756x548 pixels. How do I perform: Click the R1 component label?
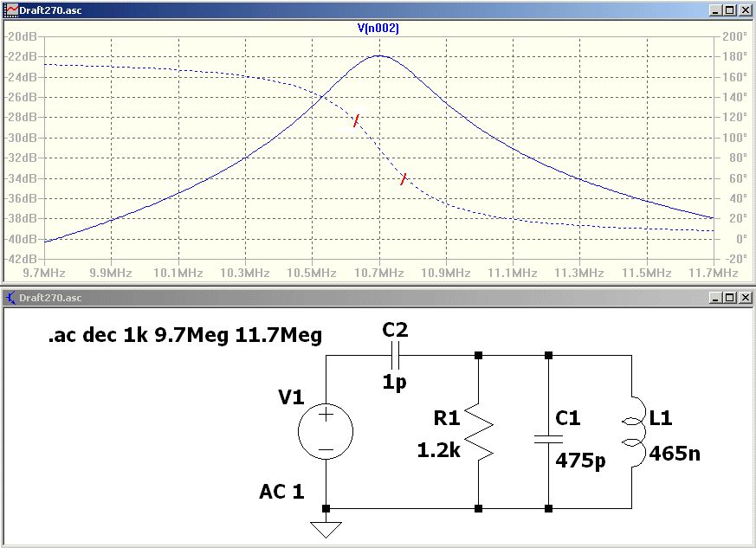447,418
